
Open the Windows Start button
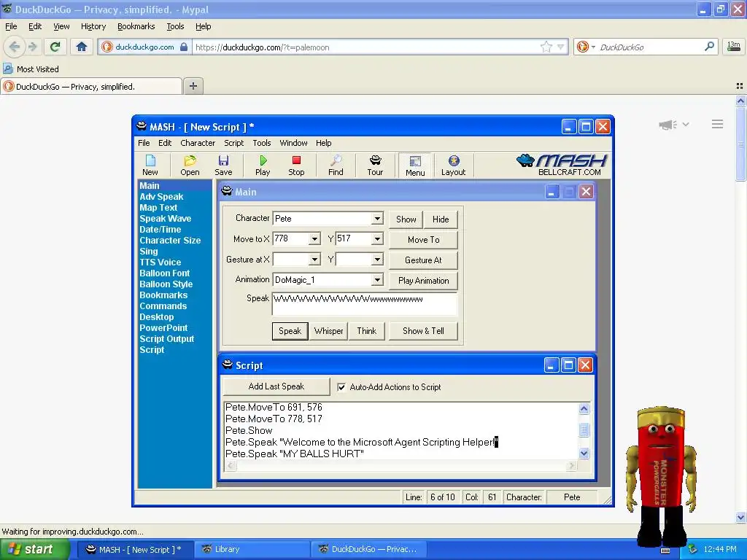[35, 549]
